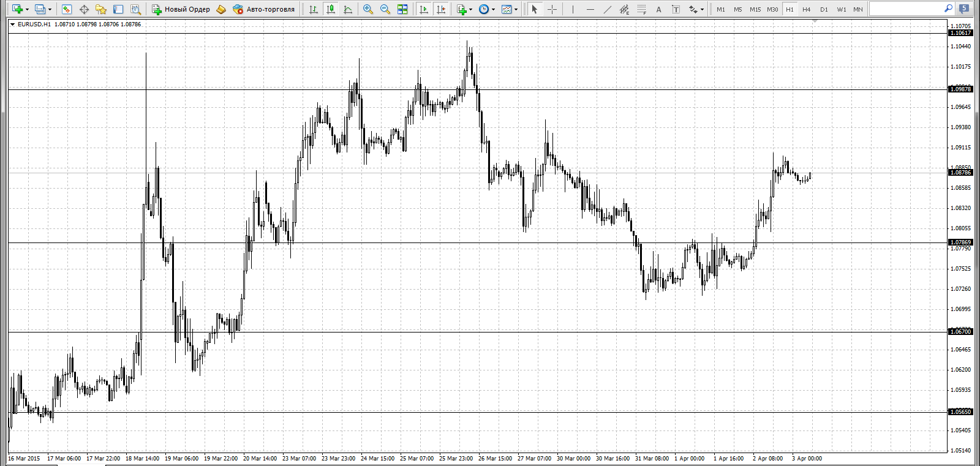Switch to W1 weekly timeframe
Image resolution: width=980 pixels, height=466 pixels.
(x=842, y=9)
